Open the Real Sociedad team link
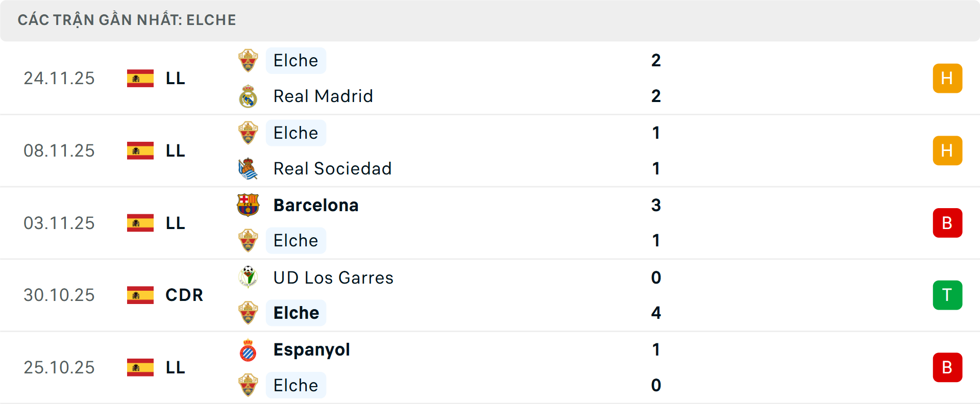This screenshot has height=404, width=980. point(332,168)
